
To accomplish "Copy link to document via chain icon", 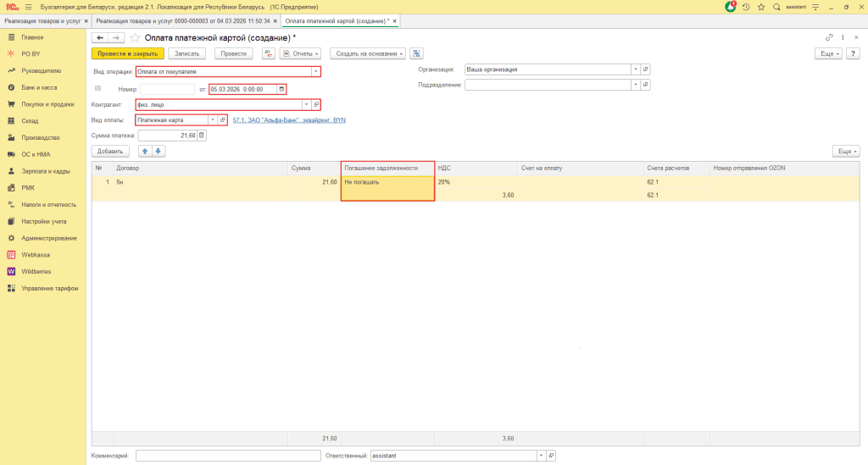I will coord(829,37).
